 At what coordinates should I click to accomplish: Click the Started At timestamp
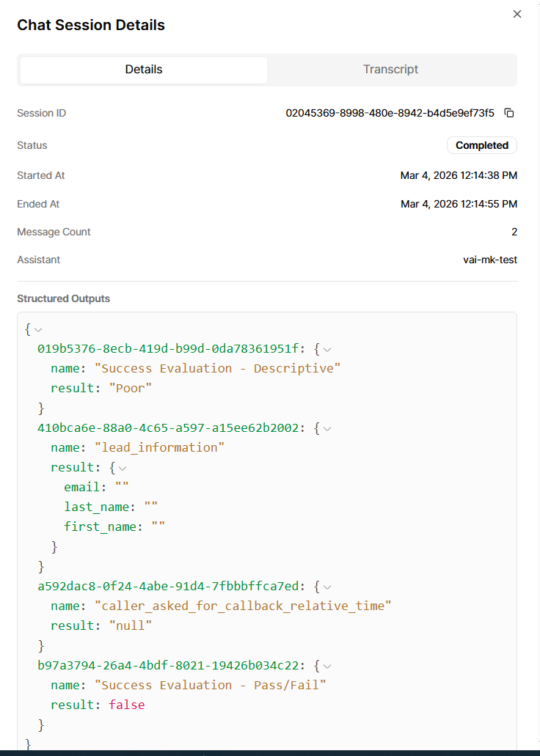point(459,175)
